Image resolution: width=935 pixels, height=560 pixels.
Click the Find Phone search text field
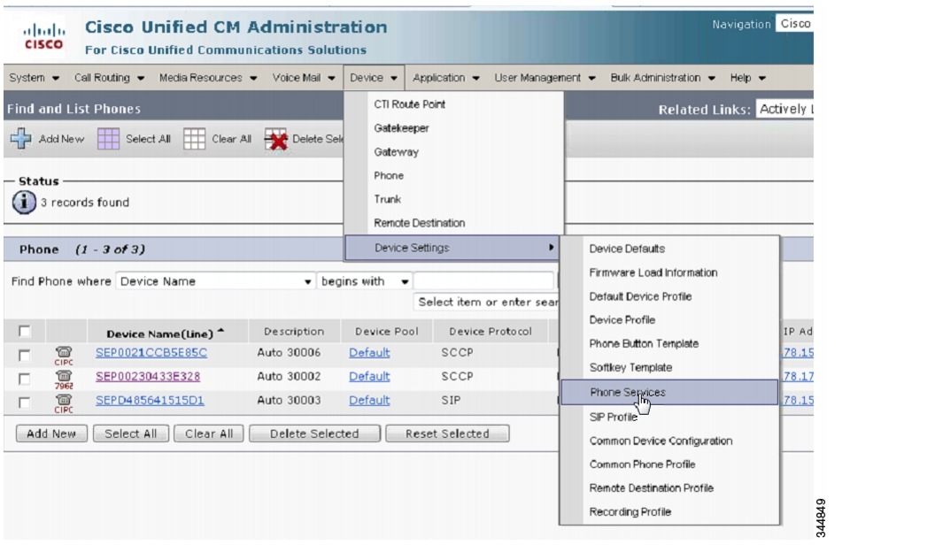point(484,281)
